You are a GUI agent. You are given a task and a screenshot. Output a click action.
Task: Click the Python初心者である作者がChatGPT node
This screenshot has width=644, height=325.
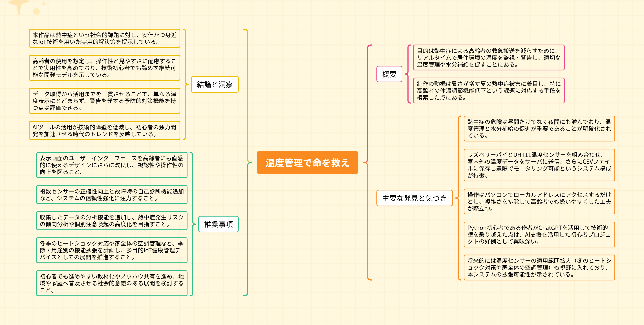[x=539, y=234]
